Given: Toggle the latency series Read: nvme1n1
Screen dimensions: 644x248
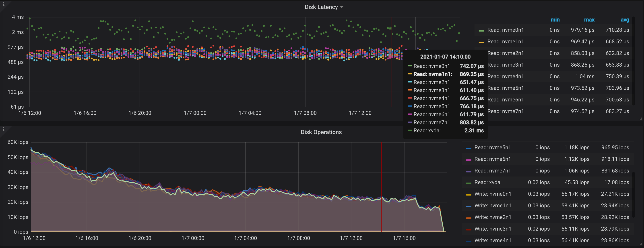Looking at the screenshot, I should 506,42.
